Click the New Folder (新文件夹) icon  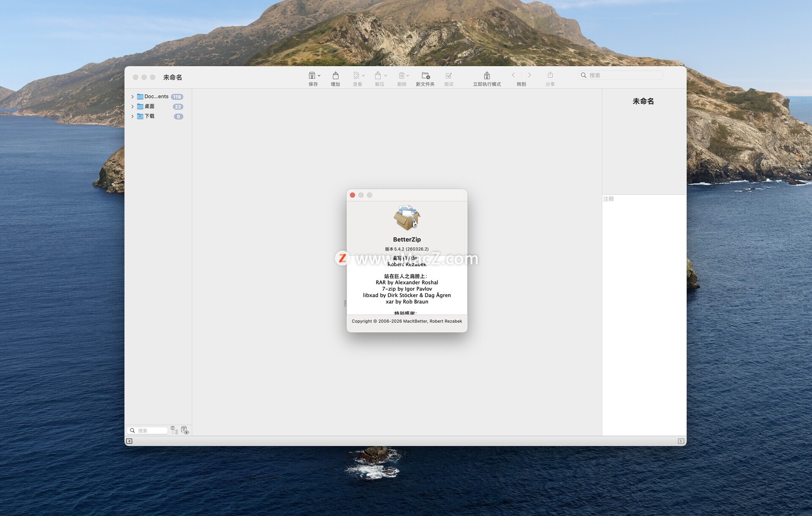425,75
